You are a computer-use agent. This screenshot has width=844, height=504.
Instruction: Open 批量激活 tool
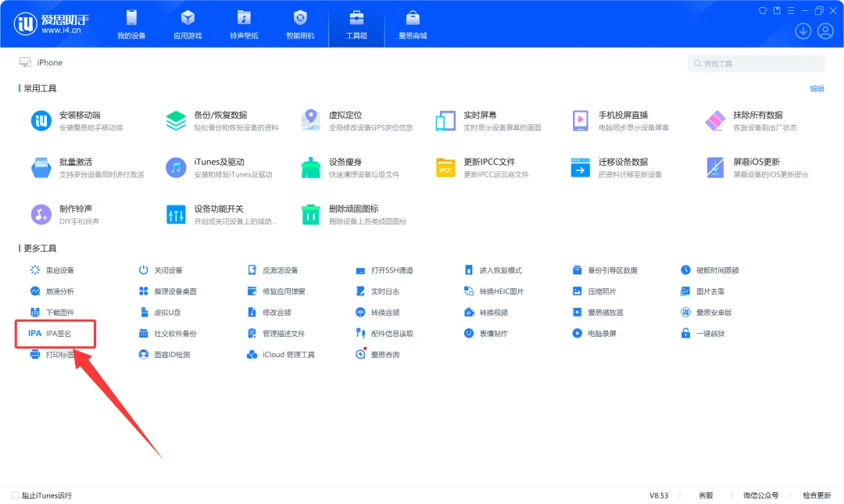point(88,167)
